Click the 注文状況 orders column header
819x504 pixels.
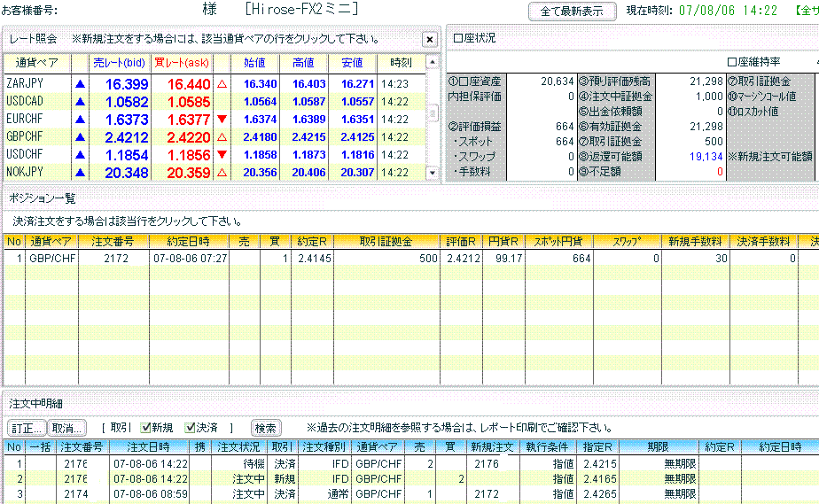click(238, 447)
